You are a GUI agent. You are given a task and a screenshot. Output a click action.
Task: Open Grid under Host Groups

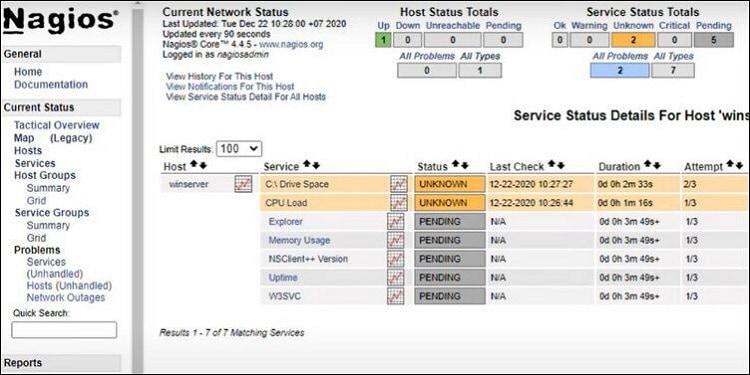(x=36, y=200)
